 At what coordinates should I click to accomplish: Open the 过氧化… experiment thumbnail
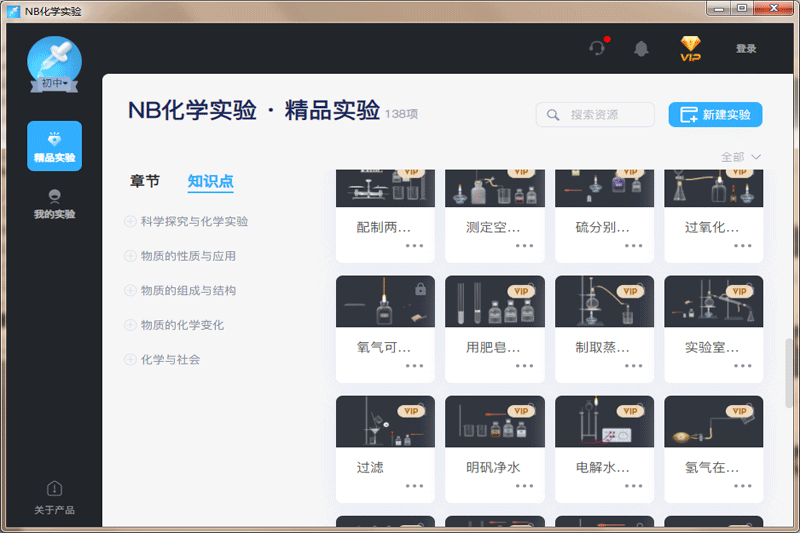[x=714, y=188]
